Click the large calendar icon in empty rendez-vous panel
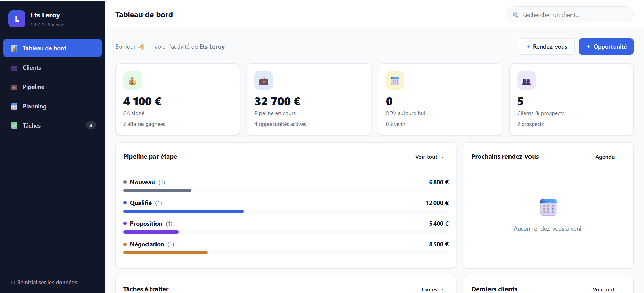This screenshot has height=293, width=644. tap(548, 207)
